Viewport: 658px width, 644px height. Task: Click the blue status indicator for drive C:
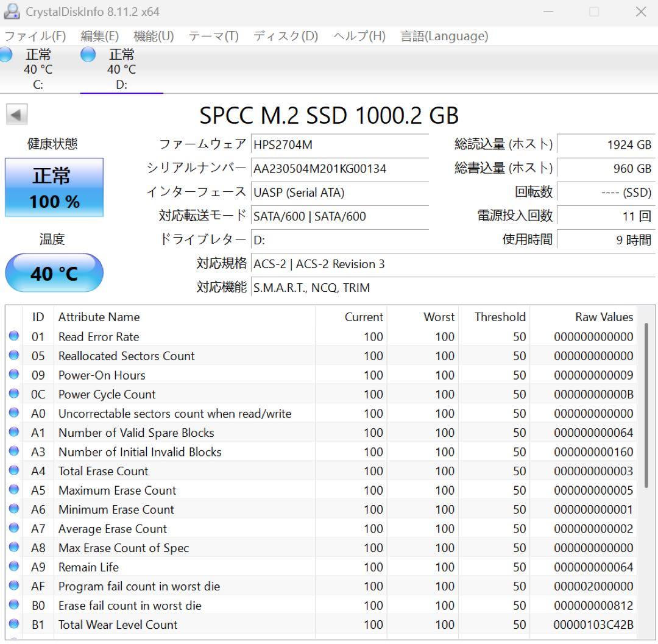click(x=5, y=54)
